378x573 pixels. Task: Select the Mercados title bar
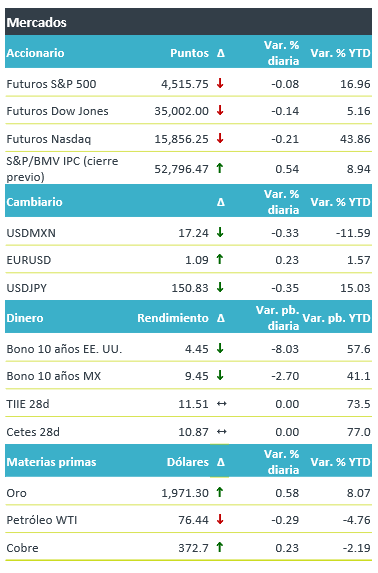188,22
